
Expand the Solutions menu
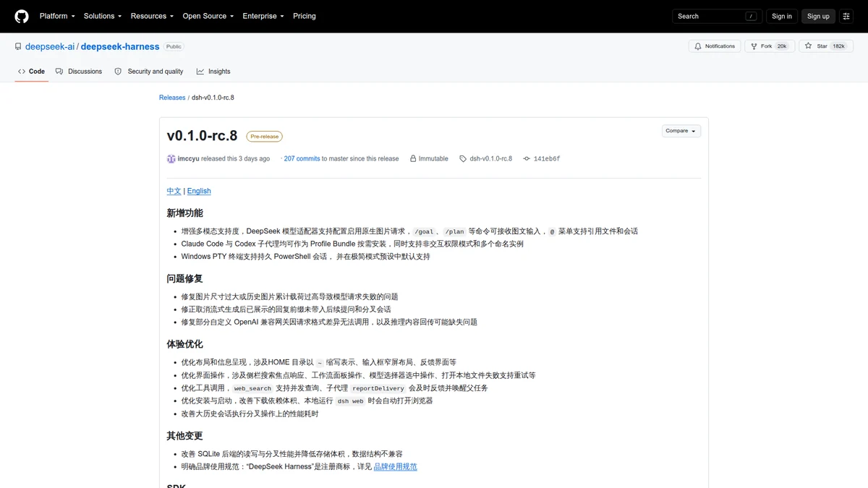click(x=103, y=16)
